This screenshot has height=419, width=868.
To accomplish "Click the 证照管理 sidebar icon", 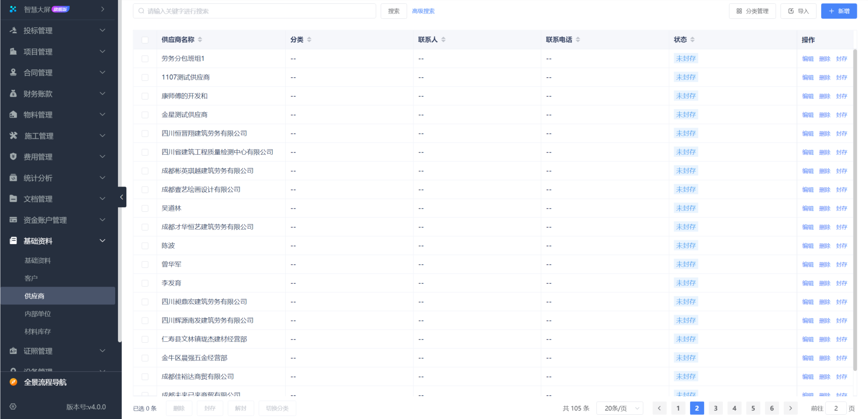I will (13, 351).
